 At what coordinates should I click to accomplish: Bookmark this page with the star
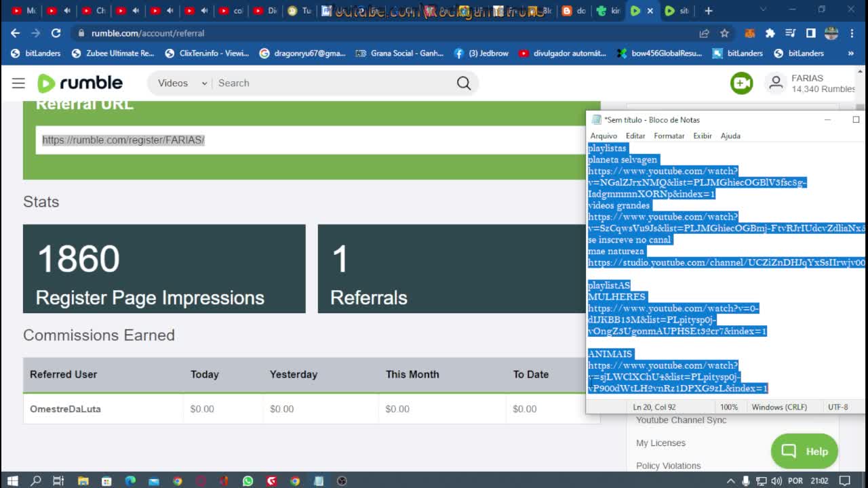724,33
